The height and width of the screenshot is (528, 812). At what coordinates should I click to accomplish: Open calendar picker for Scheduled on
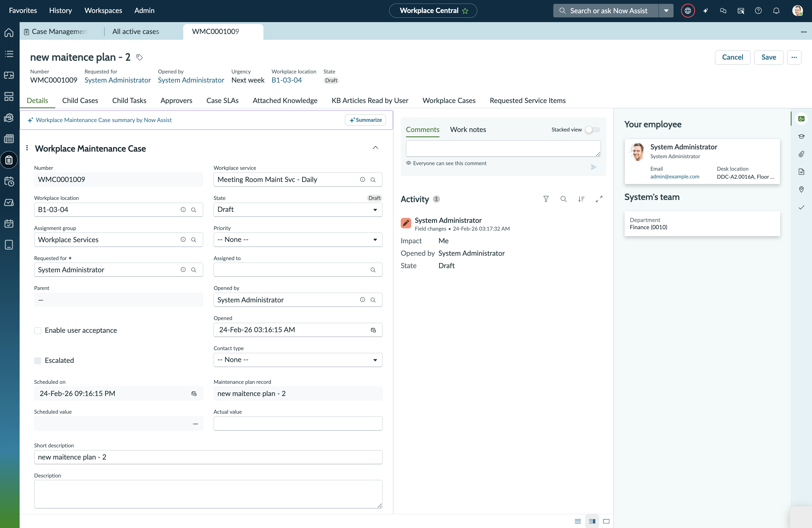pyautogui.click(x=194, y=393)
